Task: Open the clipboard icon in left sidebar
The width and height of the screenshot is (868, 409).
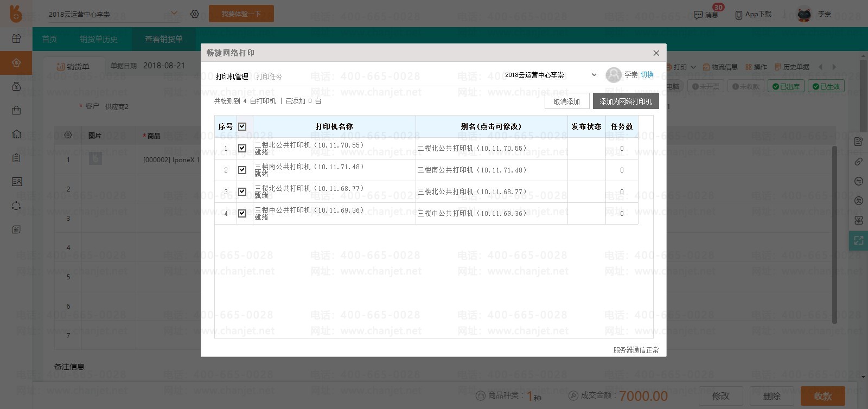Action: [16, 158]
